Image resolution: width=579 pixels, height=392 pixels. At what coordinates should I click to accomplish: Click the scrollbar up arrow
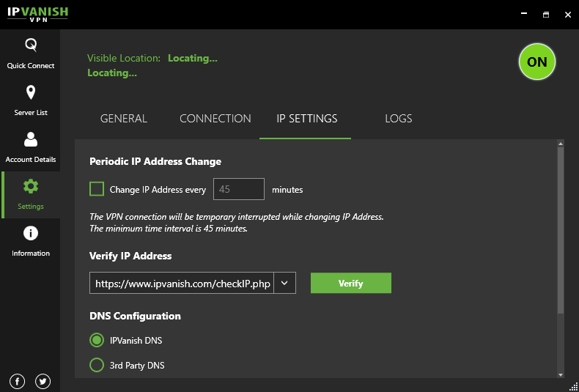tap(561, 145)
